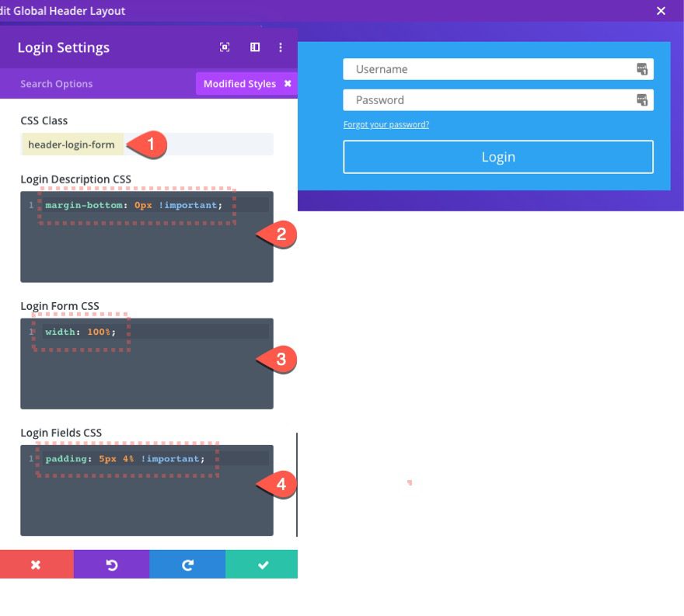Click the autofill icon inside the Password field
Screen dimensions: 684x616
(642, 99)
